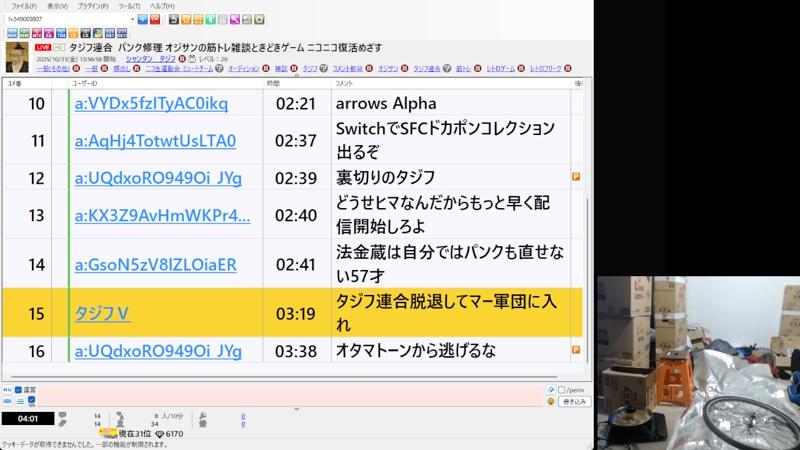
Task: Click the red plugin icon in second row
Action: point(37,33)
